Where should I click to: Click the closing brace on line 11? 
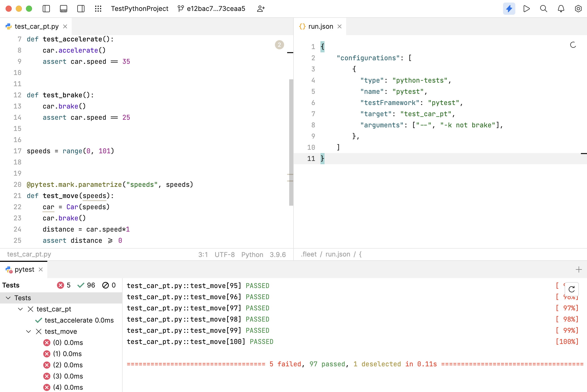pos(322,159)
